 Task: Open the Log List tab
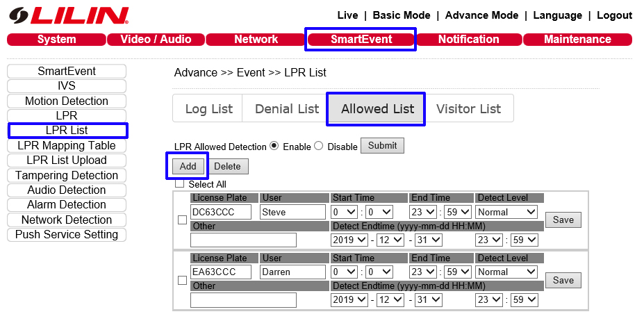click(x=208, y=109)
